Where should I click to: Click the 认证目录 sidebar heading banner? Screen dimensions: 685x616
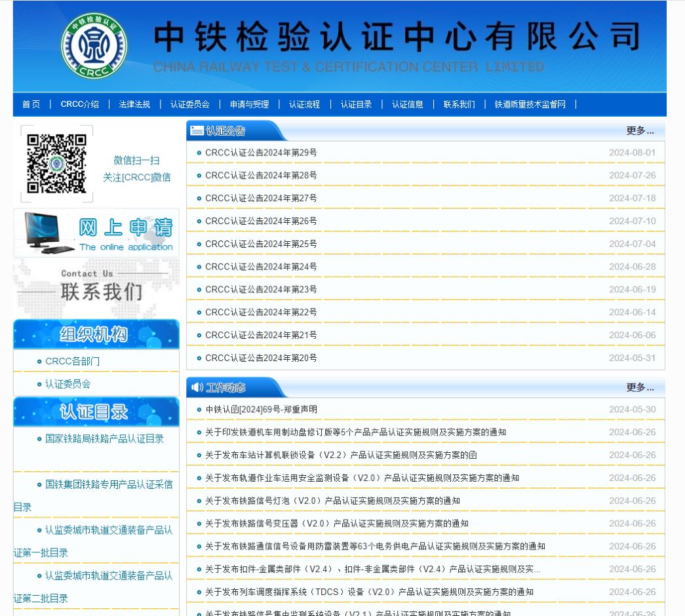[96, 412]
